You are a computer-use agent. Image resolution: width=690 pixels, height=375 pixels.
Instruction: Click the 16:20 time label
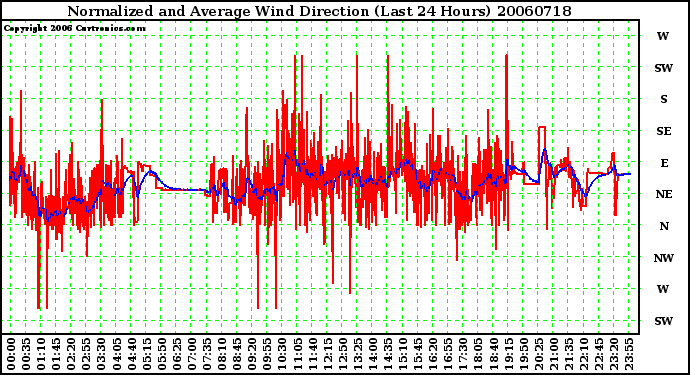click(432, 354)
